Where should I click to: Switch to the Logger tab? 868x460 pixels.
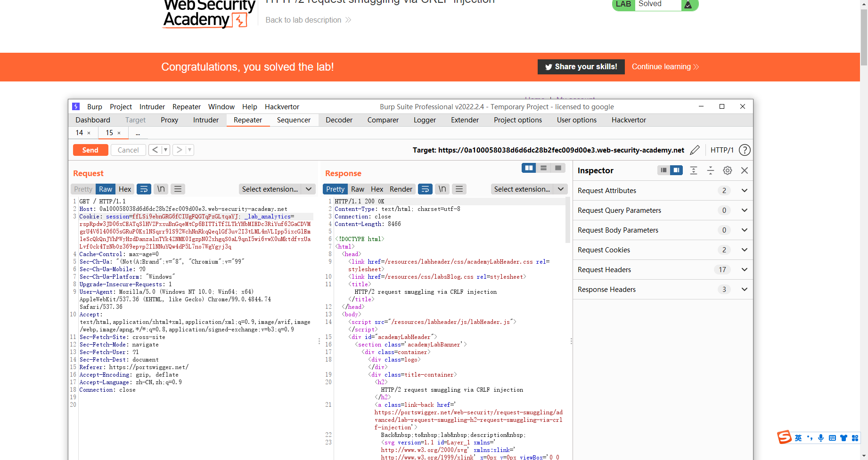tap(425, 120)
